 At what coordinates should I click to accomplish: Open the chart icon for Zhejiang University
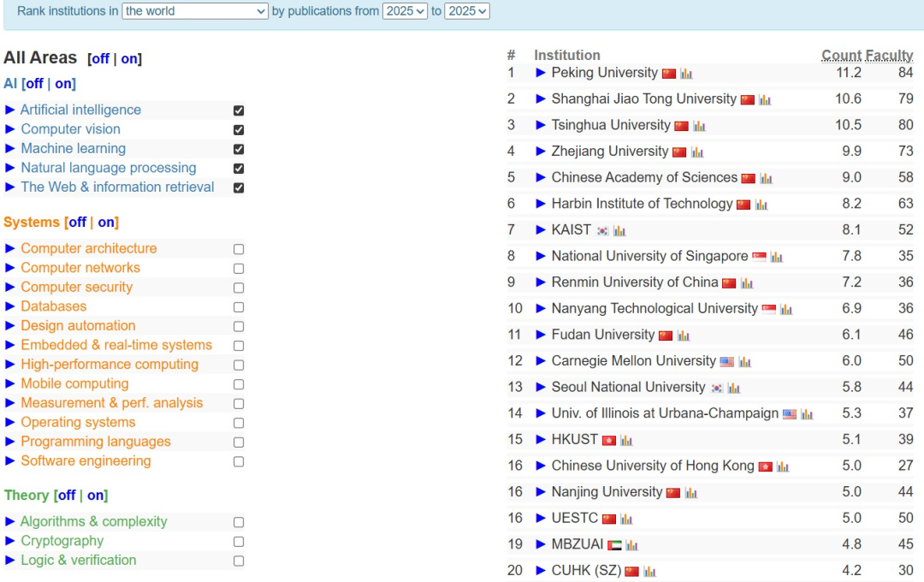[697, 152]
